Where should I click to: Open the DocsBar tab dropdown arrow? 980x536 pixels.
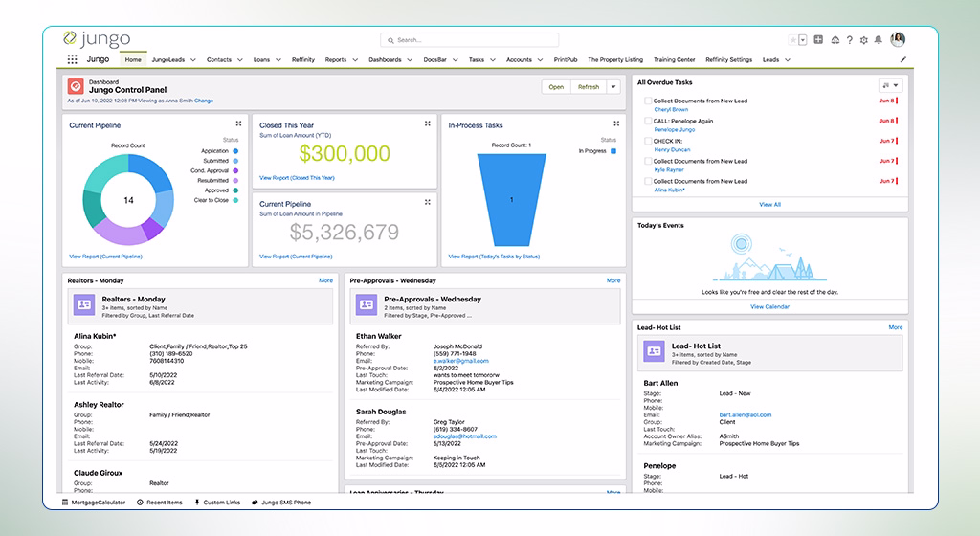[455, 60]
